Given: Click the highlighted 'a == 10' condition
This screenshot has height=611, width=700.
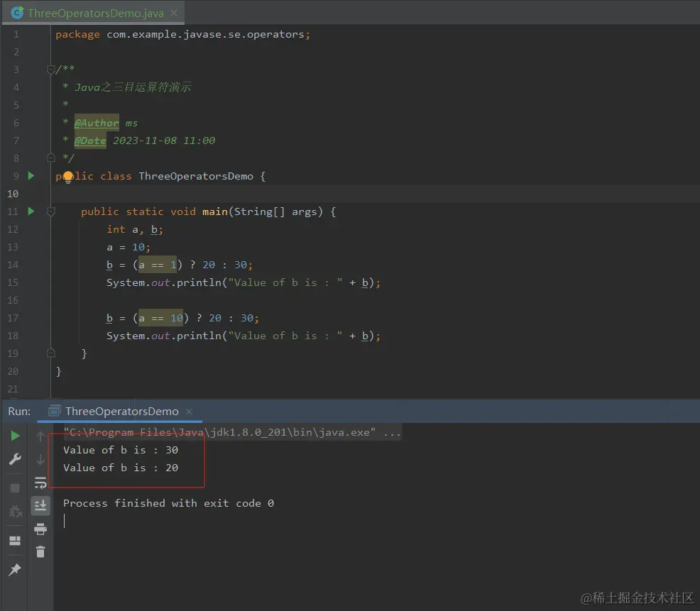Looking at the screenshot, I should (160, 318).
